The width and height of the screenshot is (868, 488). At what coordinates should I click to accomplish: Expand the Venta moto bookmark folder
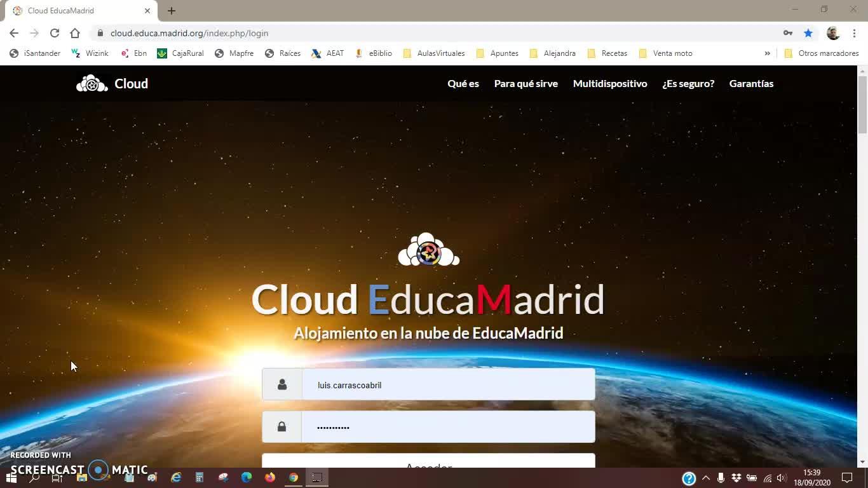(x=665, y=53)
